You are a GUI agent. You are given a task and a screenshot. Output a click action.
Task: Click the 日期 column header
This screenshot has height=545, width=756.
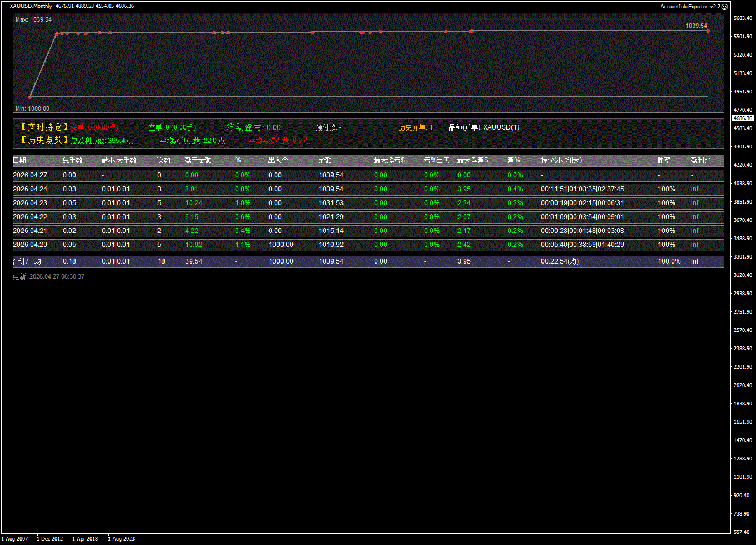pos(19,161)
